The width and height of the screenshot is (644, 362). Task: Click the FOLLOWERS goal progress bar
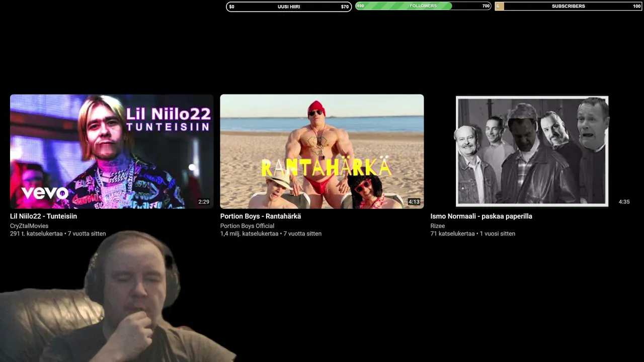[x=423, y=6]
